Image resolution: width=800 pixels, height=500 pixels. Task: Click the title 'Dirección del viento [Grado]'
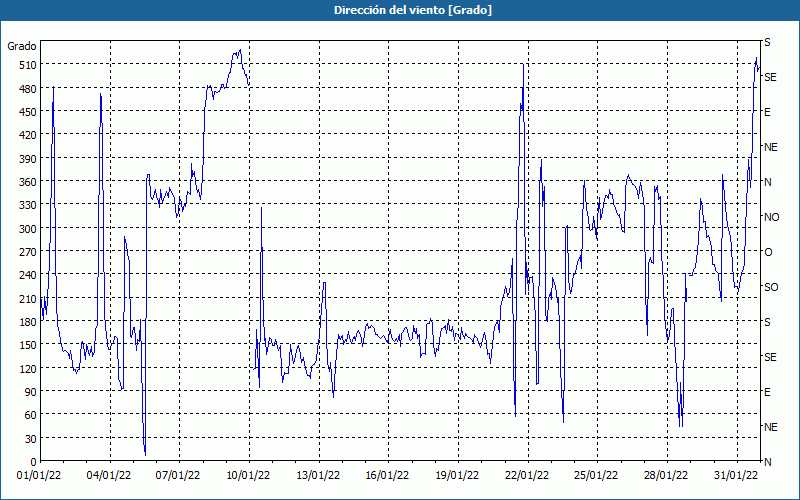pyautogui.click(x=413, y=10)
